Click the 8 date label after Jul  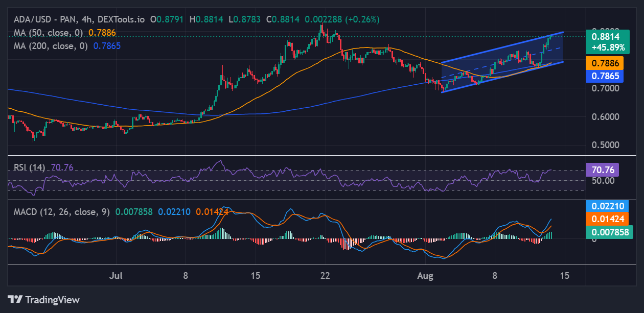186,276
